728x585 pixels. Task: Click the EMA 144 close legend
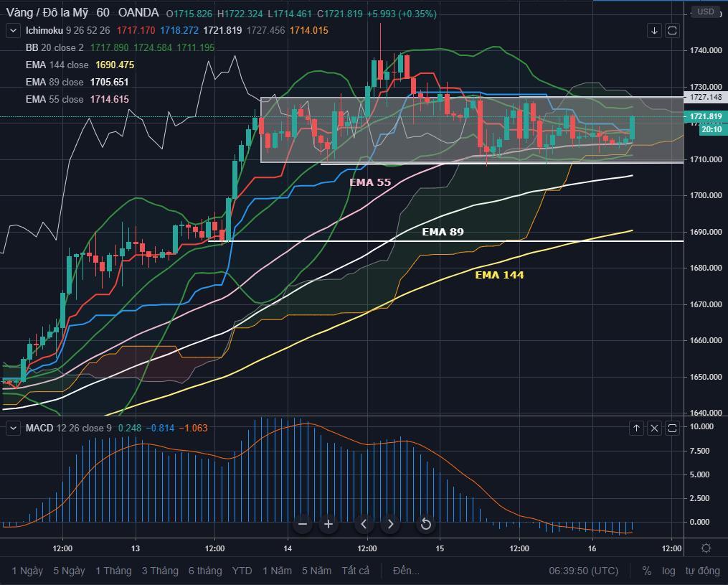point(57,65)
